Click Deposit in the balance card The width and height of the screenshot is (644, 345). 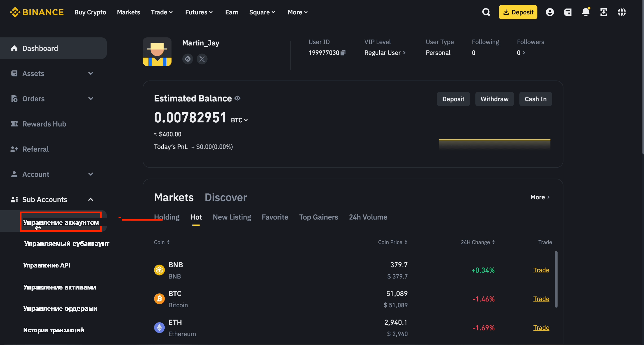[453, 99]
